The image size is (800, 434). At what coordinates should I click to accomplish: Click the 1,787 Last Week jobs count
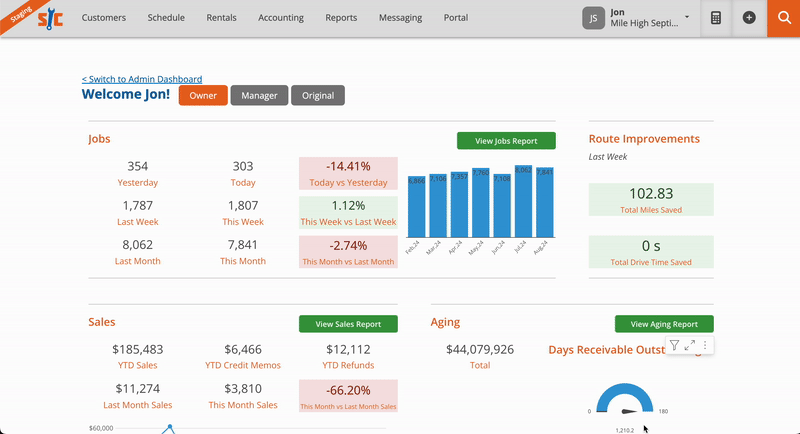coord(138,206)
